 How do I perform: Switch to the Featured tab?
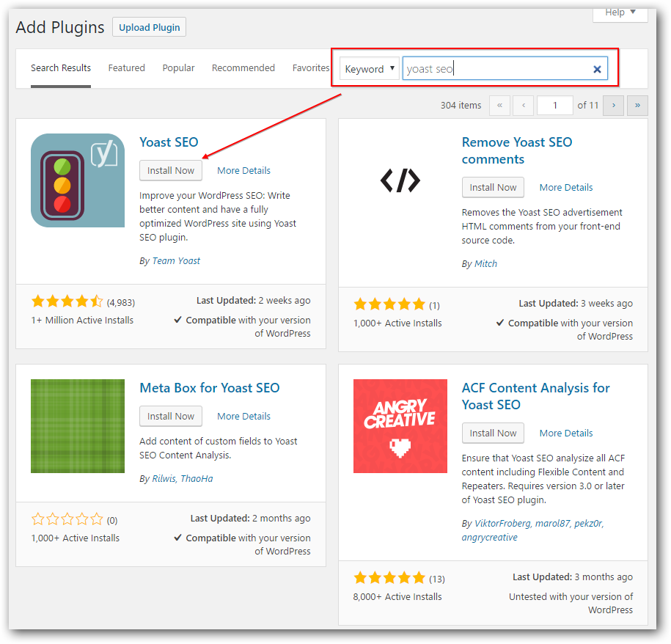click(127, 68)
